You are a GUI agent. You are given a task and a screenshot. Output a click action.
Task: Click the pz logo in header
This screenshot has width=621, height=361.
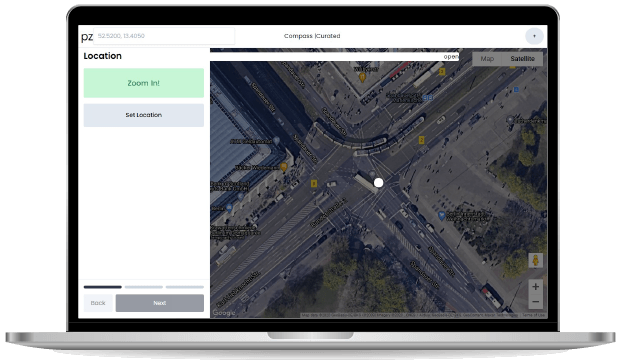coord(87,37)
